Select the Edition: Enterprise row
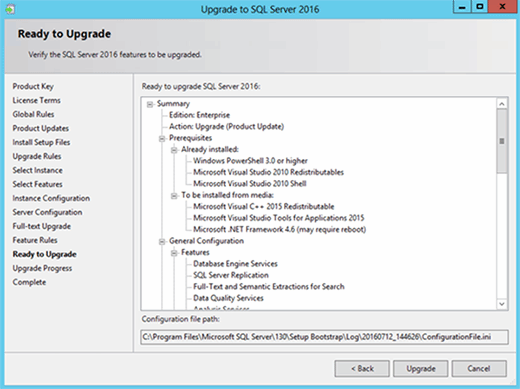Image resolution: width=520 pixels, height=389 pixels. 199,115
